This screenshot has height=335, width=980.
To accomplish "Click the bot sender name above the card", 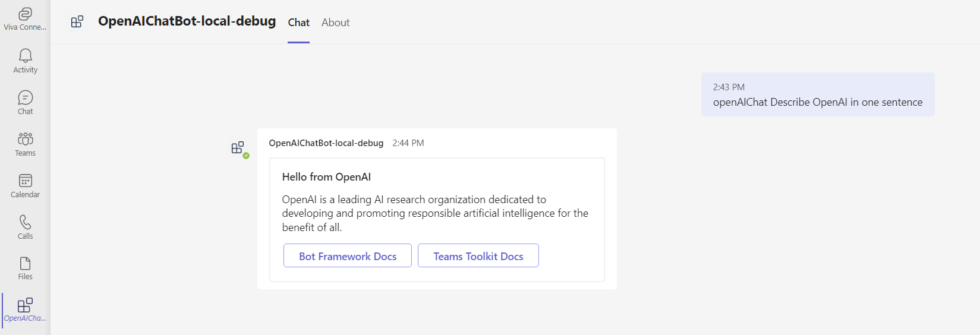I will (x=326, y=143).
